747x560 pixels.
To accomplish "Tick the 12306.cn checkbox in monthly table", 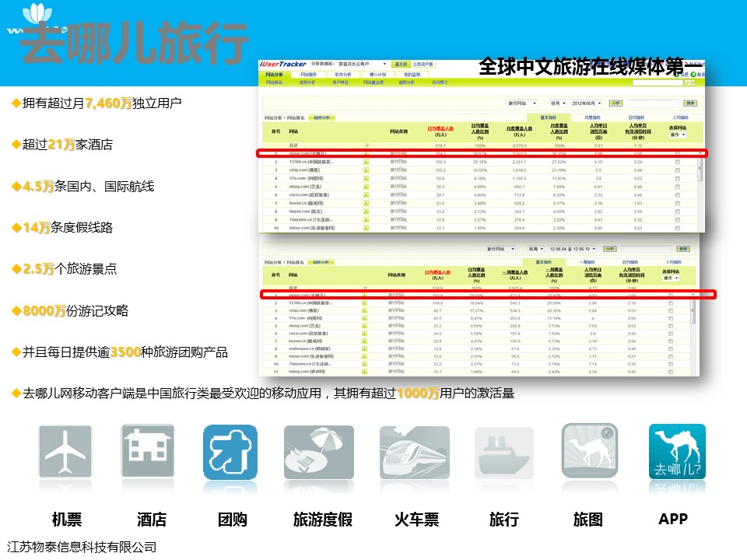I will pyautogui.click(x=678, y=162).
